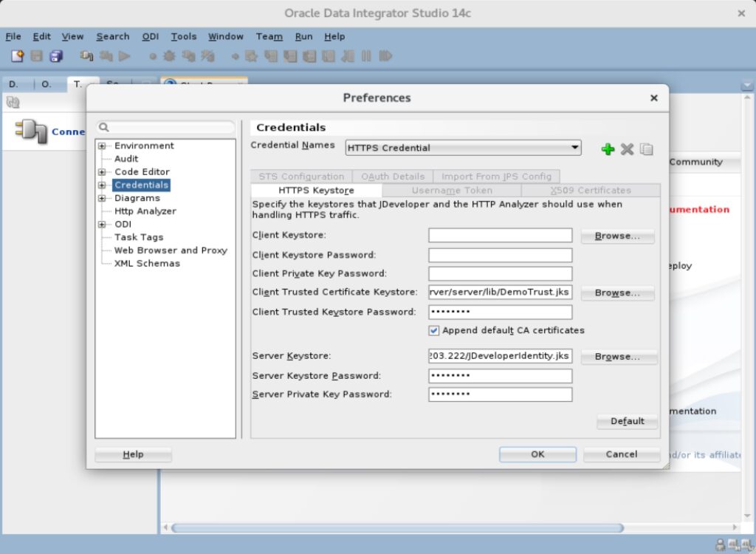Open the Window menu
The height and width of the screenshot is (554, 756).
coord(226,37)
